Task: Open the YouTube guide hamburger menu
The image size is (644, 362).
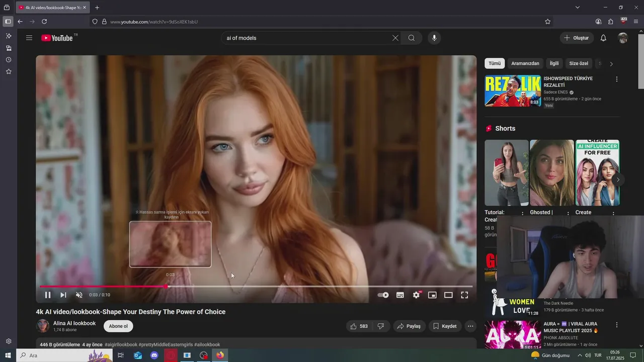Action: point(29,38)
